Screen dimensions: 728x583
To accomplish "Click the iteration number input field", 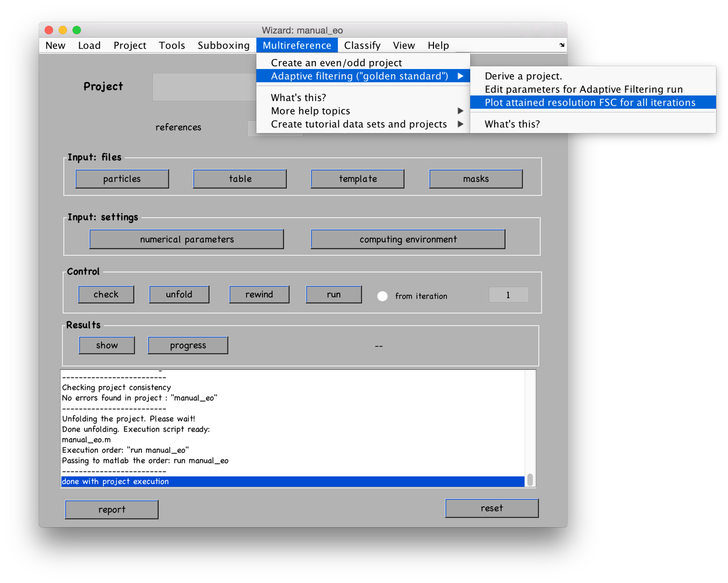I will point(508,295).
